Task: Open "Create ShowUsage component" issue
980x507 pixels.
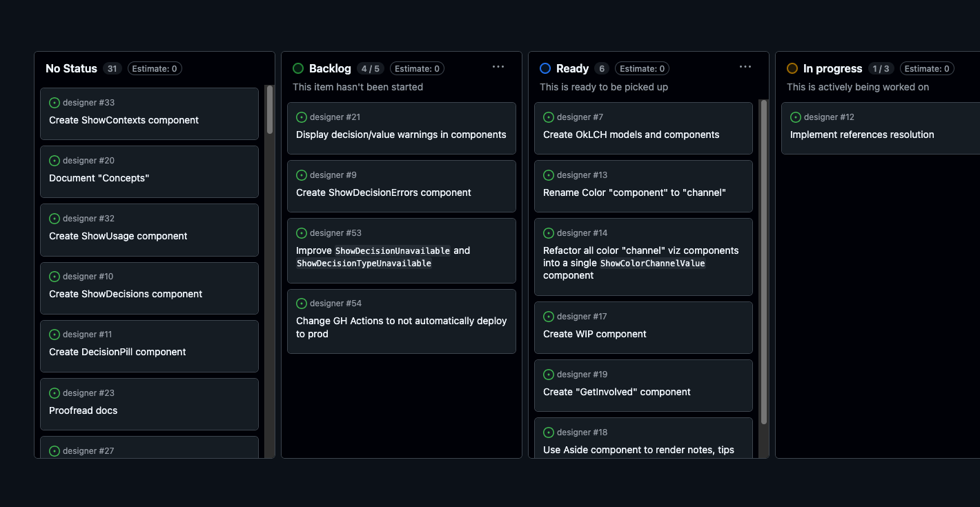Action: (x=118, y=236)
